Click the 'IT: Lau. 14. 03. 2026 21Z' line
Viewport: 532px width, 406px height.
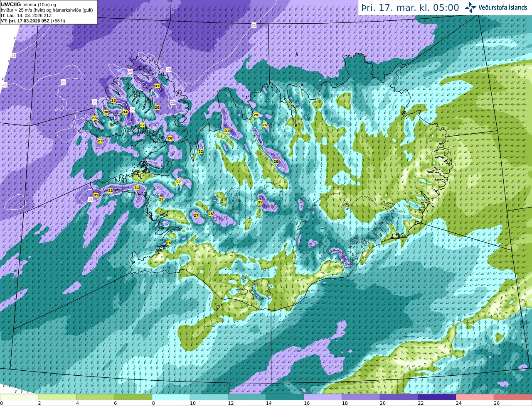tap(26, 15)
